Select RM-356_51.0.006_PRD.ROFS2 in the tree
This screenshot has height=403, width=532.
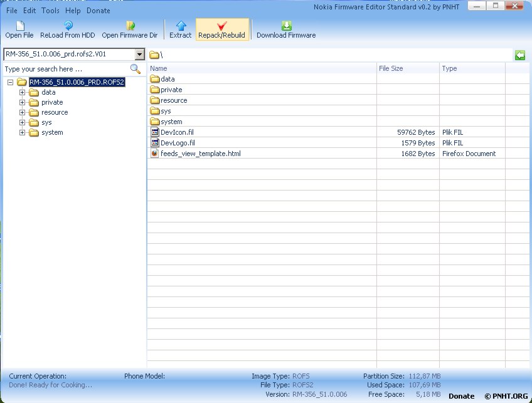point(77,82)
